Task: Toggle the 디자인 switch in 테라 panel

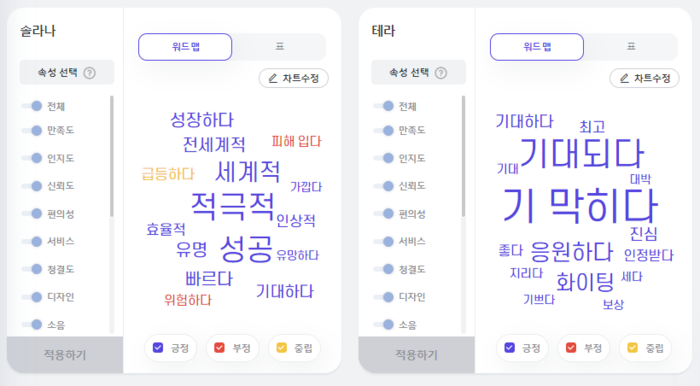Action: tap(384, 297)
